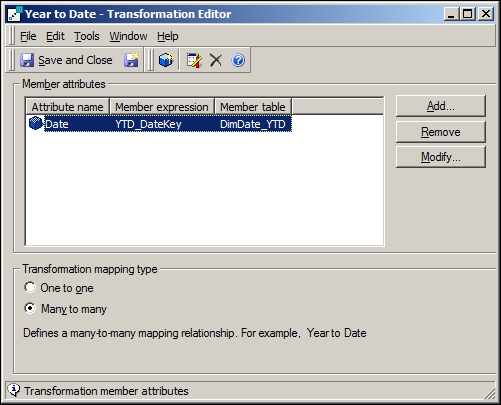The height and width of the screenshot is (405, 501).
Task: Click the Modify... button
Action: (x=441, y=157)
